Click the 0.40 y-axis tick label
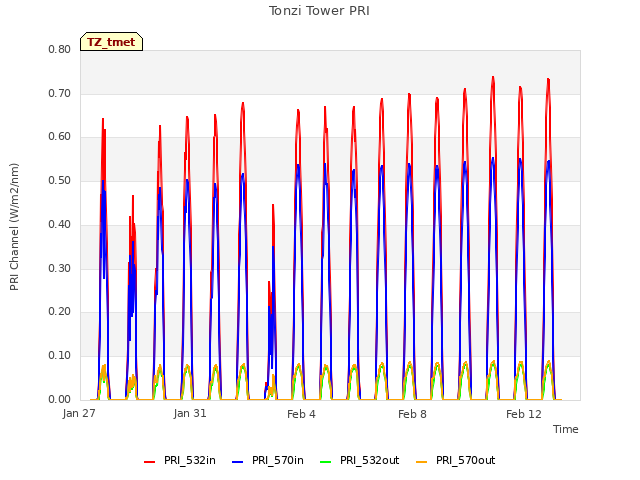The height and width of the screenshot is (480, 640). pos(60,224)
